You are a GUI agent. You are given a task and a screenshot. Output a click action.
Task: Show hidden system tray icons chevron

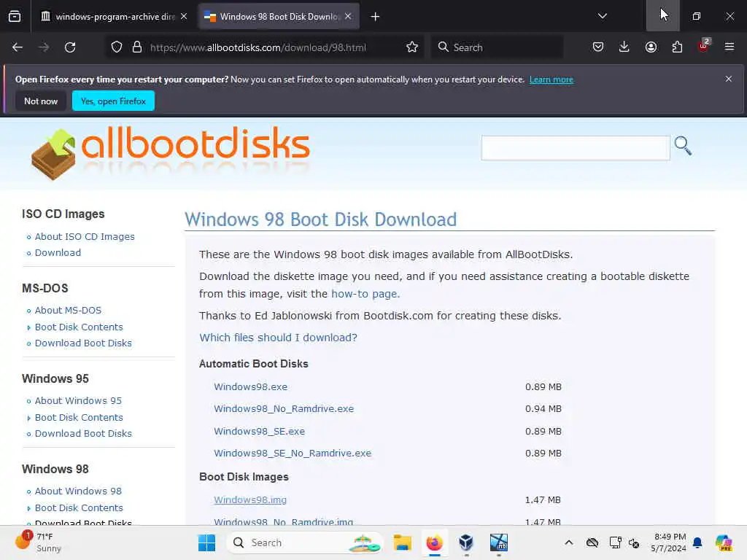click(569, 542)
